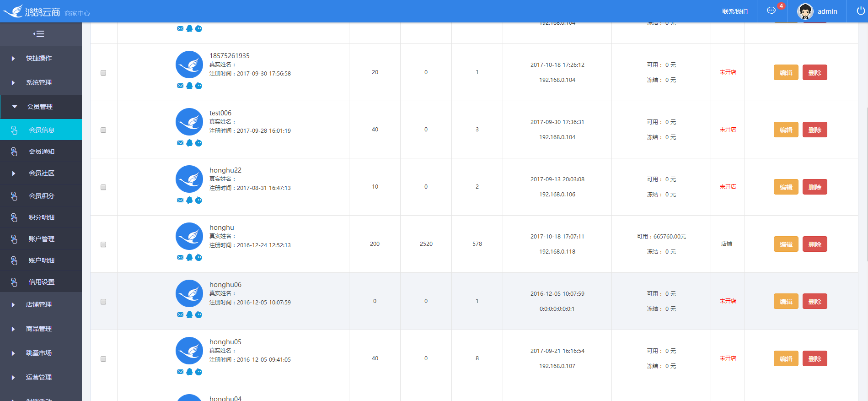Click the round chat icon under honghu
The height and width of the screenshot is (401, 868).
point(198,257)
